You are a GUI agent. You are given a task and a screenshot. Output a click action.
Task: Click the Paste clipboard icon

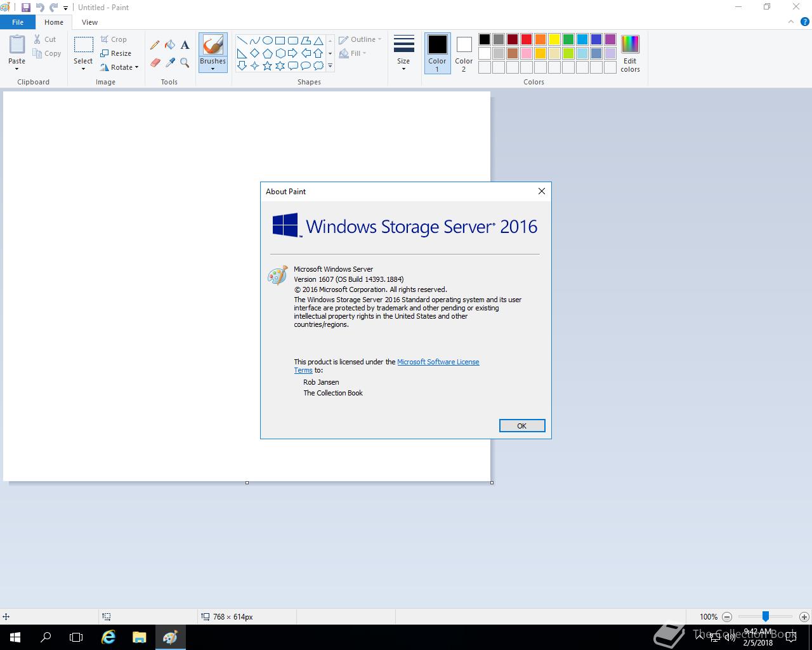pyautogui.click(x=17, y=44)
